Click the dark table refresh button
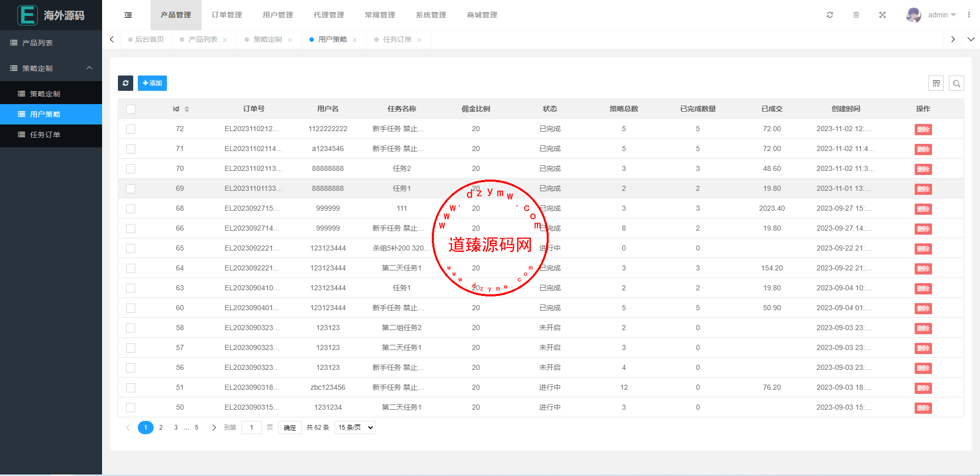 [126, 83]
